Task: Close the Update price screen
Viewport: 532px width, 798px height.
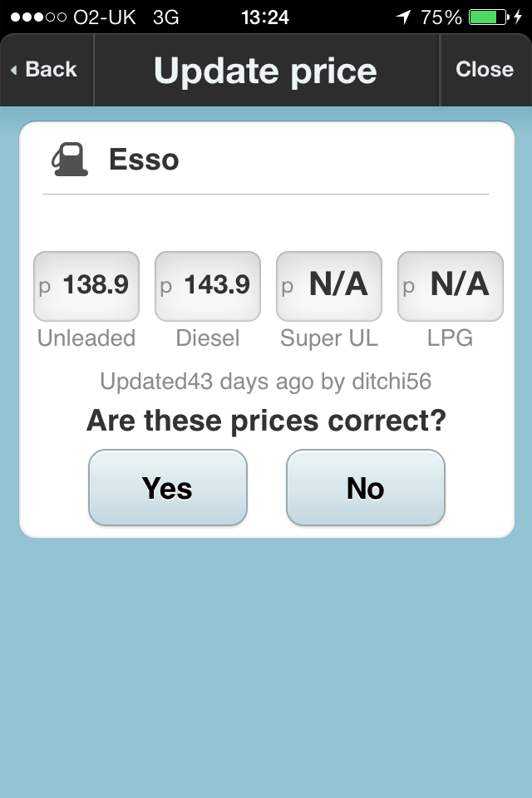Action: point(485,69)
